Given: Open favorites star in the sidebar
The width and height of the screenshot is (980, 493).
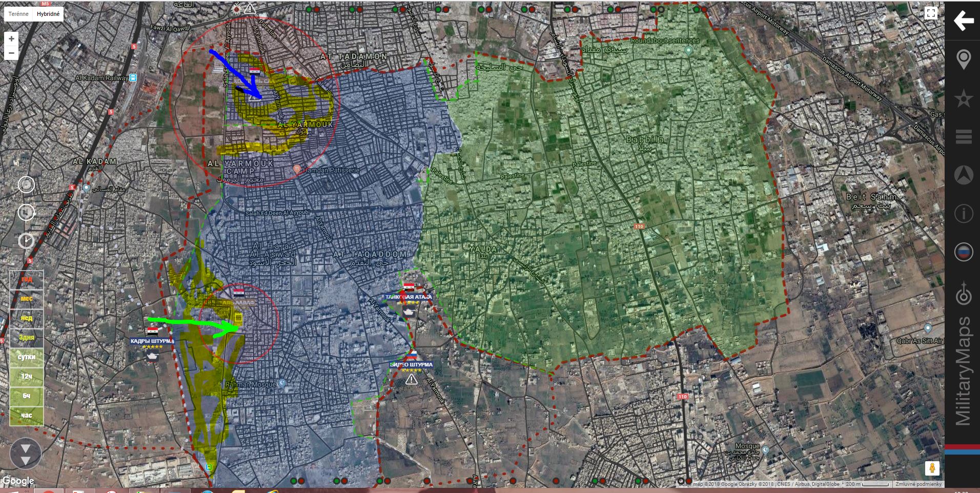Looking at the screenshot, I should pos(964,98).
